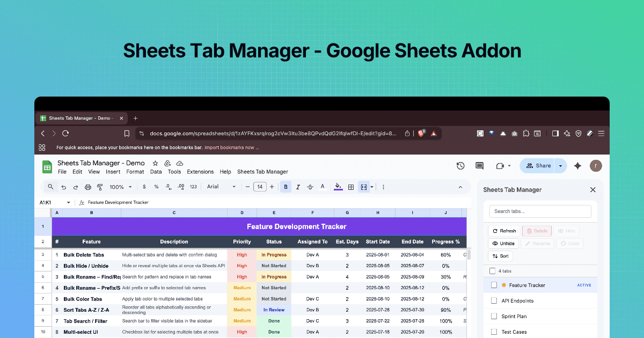Open the fill color picker
Screen dimensions: 644x338
pos(338,187)
